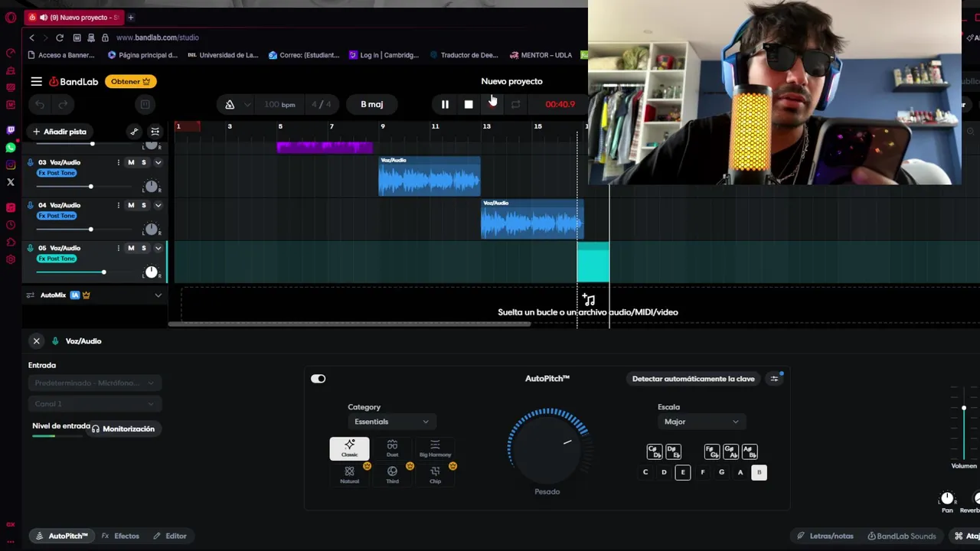Screen dimensions: 980x551
Task: Open the Letras/notas panel
Action: point(825,536)
